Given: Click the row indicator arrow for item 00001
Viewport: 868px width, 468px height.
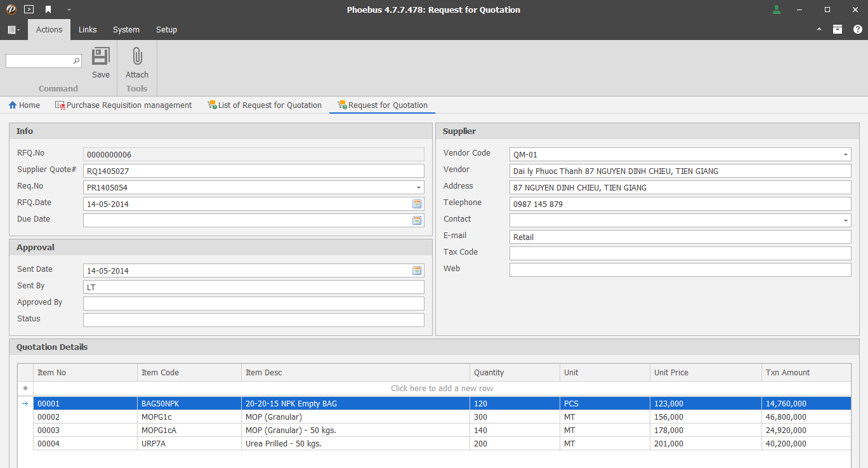Looking at the screenshot, I should 25,403.
